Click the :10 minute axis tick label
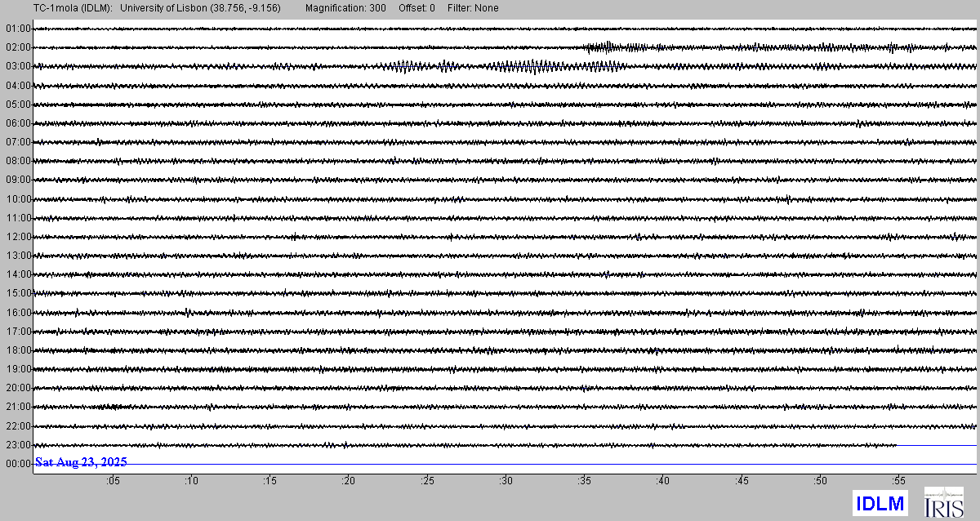The image size is (980, 521). pos(191,481)
